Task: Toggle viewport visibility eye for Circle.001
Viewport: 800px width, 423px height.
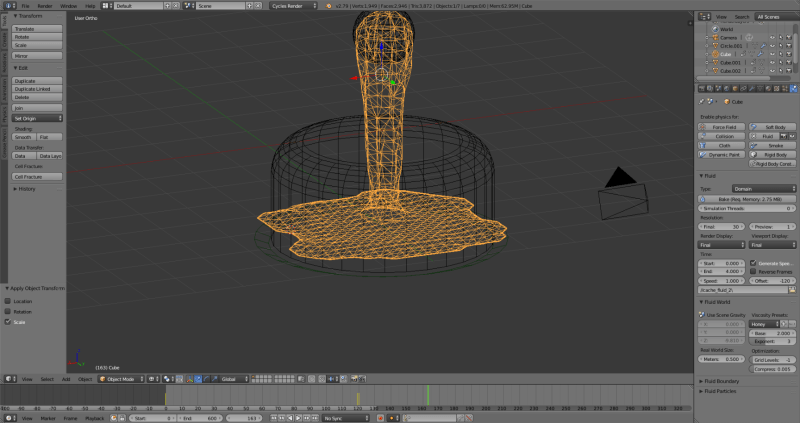Action: 772,46
